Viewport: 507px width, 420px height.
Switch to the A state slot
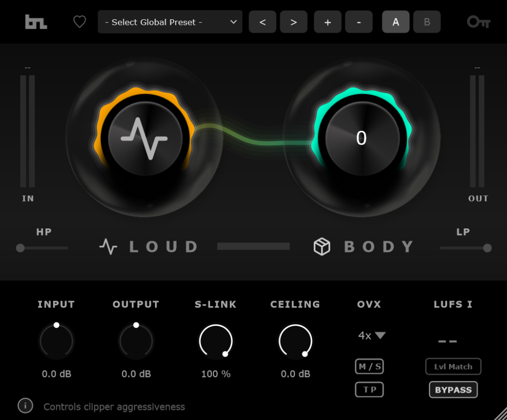click(396, 22)
